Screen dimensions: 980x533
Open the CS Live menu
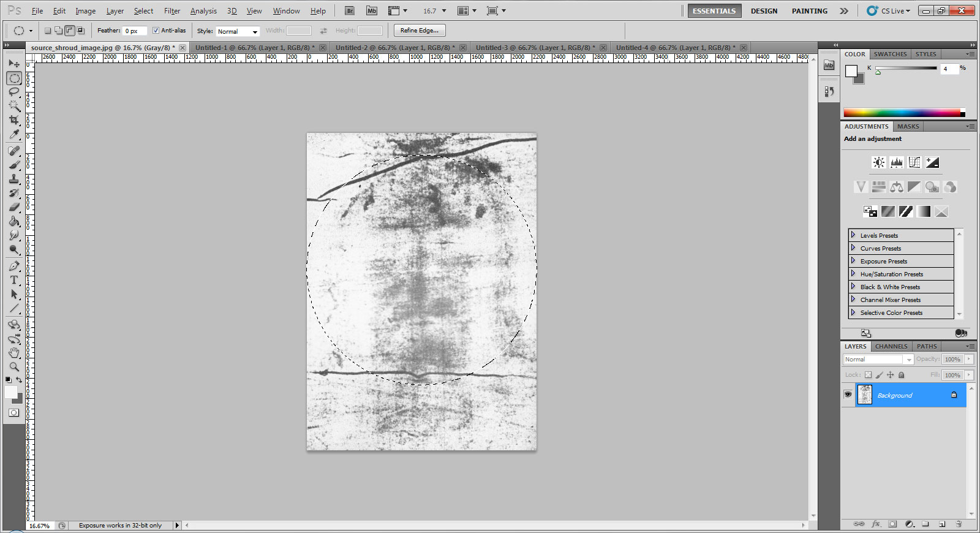pos(889,11)
